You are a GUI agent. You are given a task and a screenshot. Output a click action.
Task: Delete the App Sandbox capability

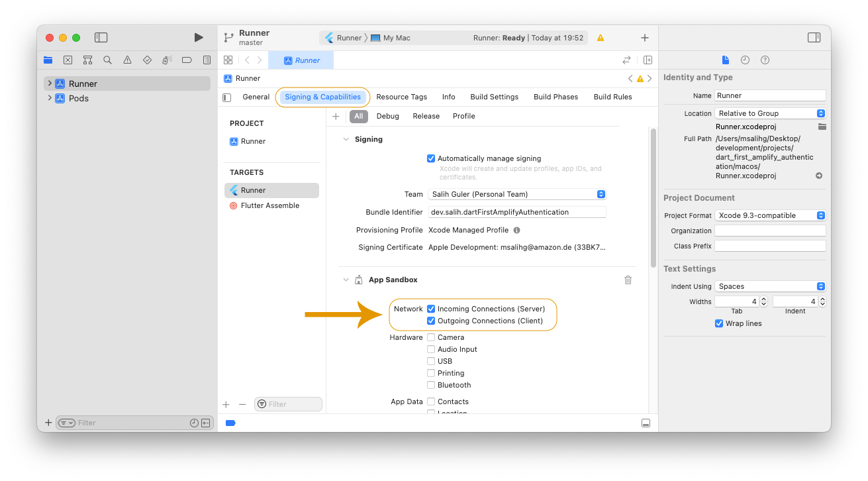[628, 280]
